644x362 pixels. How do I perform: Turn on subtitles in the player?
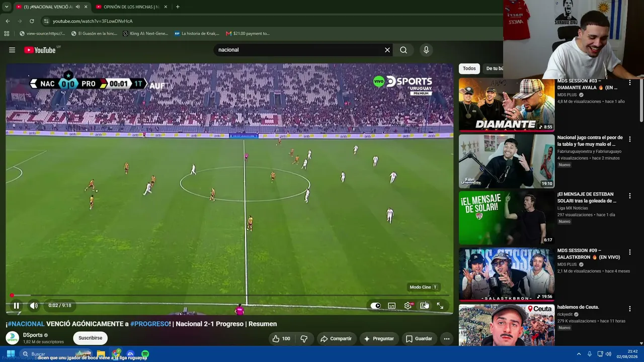click(x=391, y=306)
